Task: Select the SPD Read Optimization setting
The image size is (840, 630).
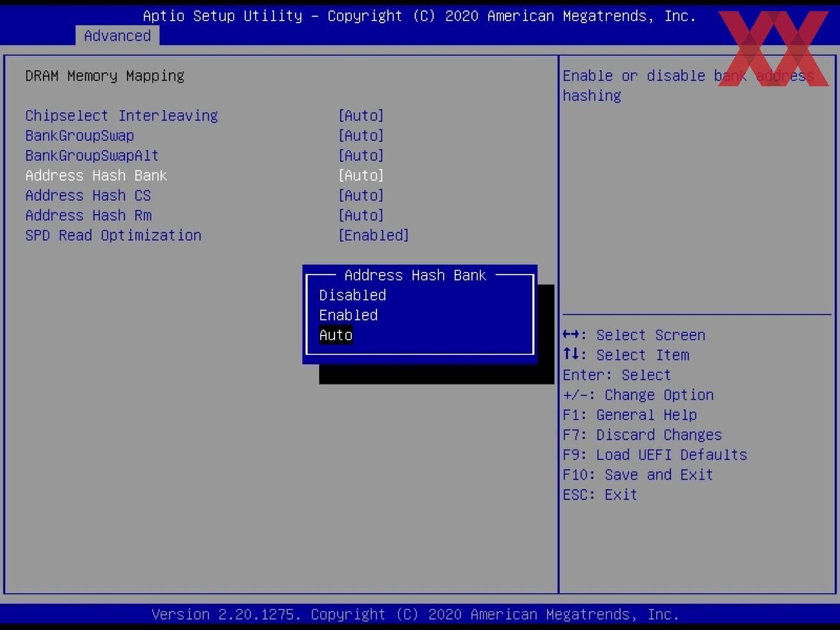Action: click(113, 235)
